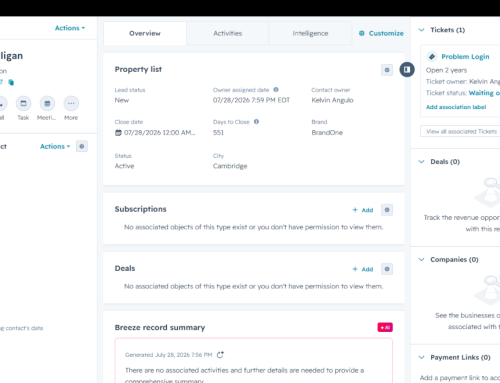Click the Lead status value New
Viewport: 500px width, 383px height.
pyautogui.click(x=122, y=100)
